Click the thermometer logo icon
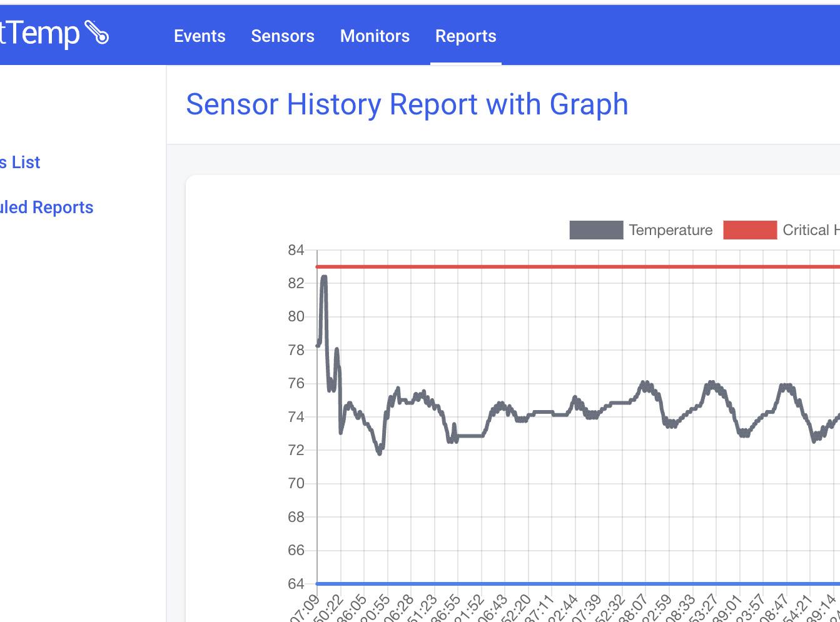 pos(97,34)
